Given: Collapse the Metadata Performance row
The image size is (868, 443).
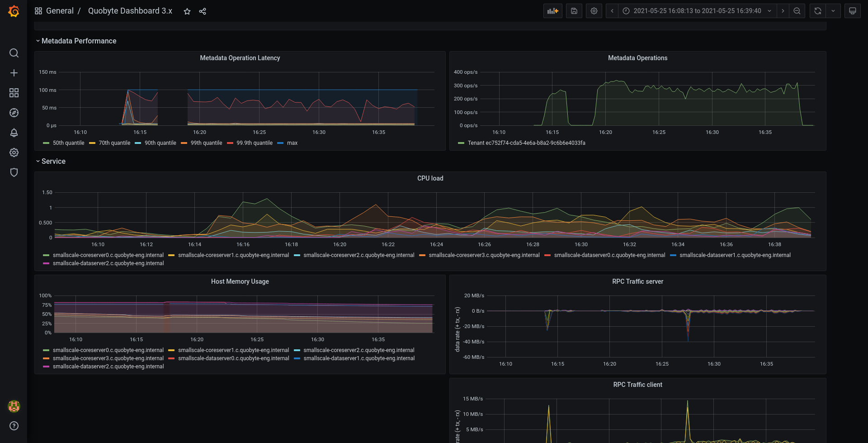Looking at the screenshot, I should click(x=76, y=41).
